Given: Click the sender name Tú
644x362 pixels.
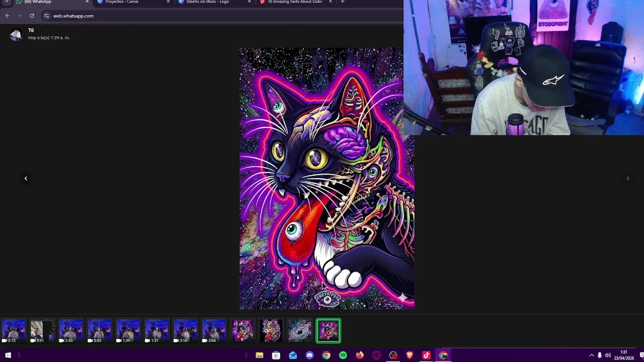Looking at the screenshot, I should click(31, 30).
